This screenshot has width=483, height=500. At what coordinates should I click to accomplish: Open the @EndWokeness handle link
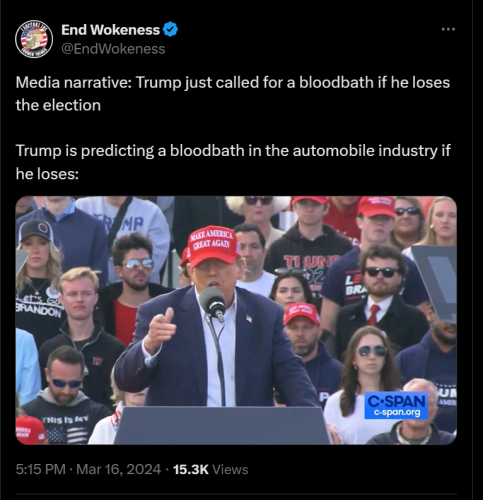coord(113,49)
